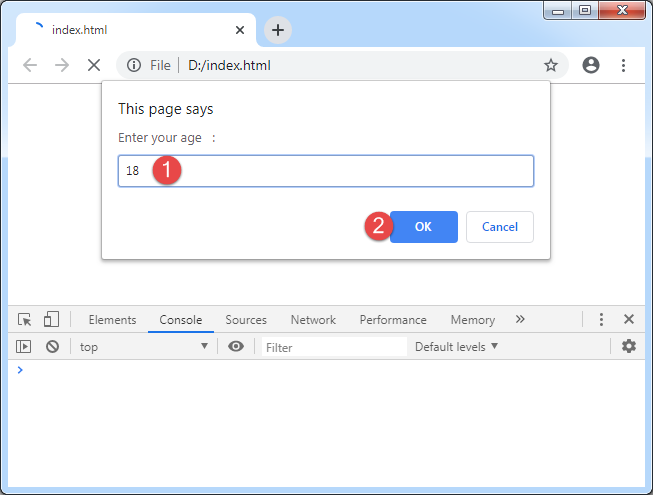Cancel the age prompt dialog

coord(499,227)
